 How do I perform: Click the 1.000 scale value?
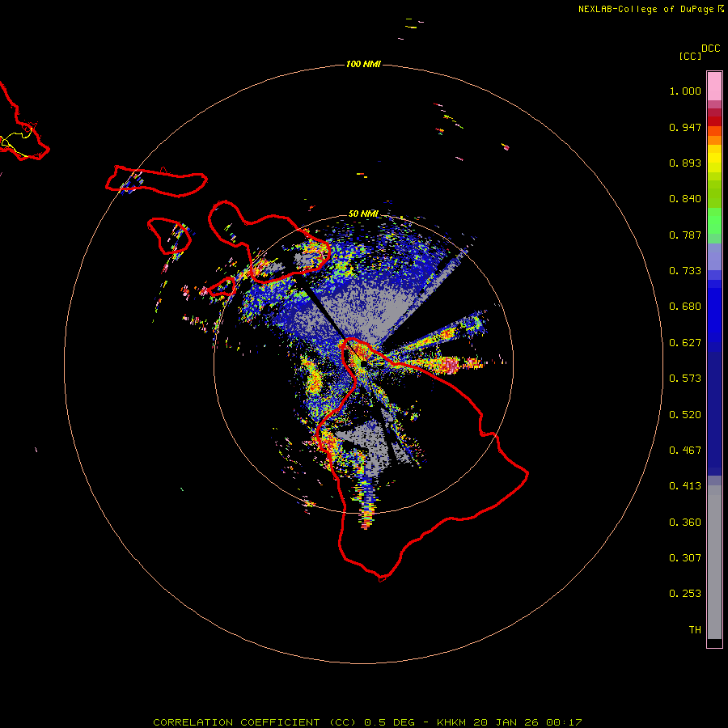click(x=685, y=91)
